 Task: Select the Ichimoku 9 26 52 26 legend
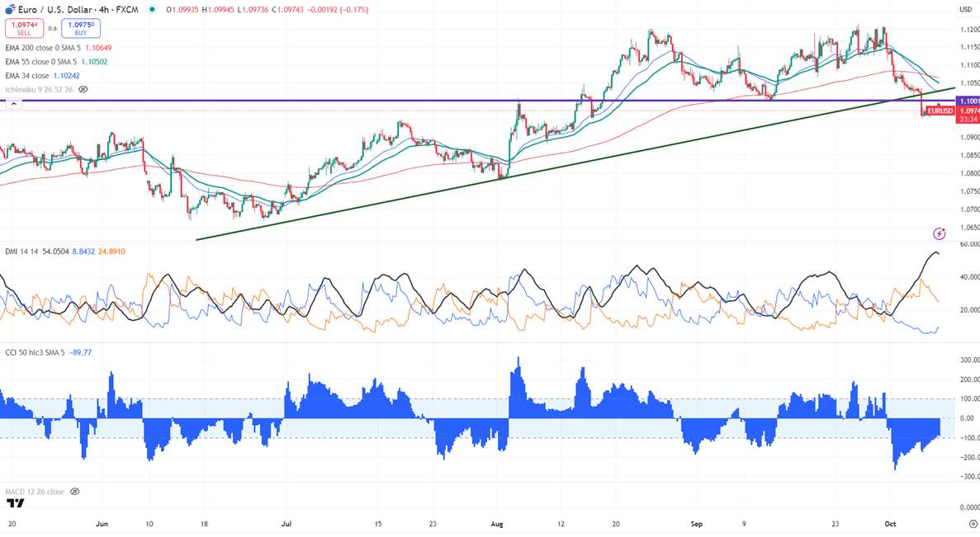click(x=39, y=89)
